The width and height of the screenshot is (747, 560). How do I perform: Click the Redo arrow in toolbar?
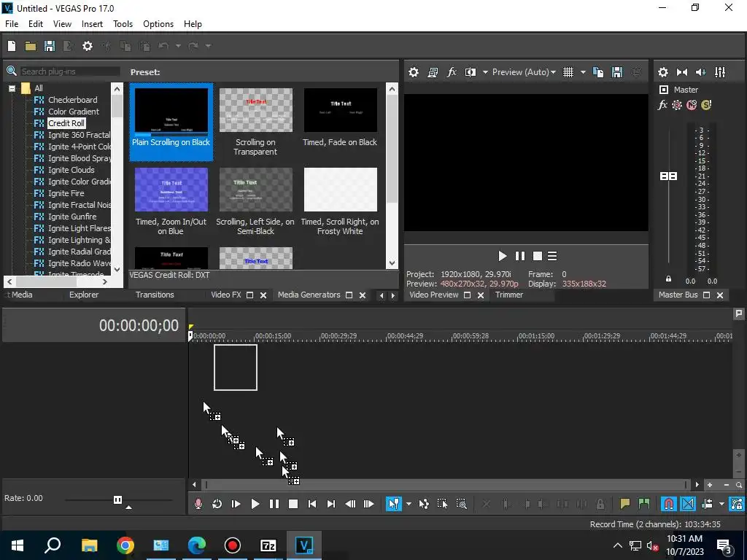[193, 46]
